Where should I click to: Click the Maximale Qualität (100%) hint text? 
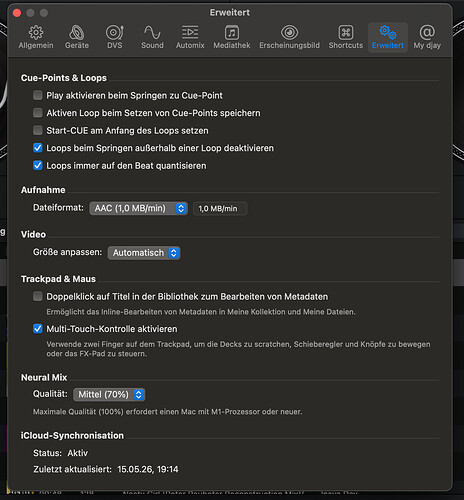167,412
